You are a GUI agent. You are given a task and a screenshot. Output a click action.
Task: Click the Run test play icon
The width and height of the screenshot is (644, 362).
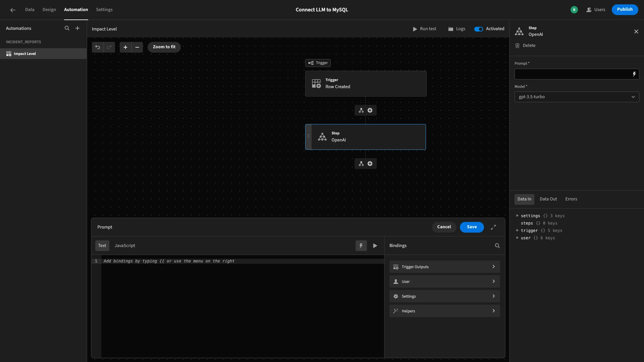click(415, 29)
